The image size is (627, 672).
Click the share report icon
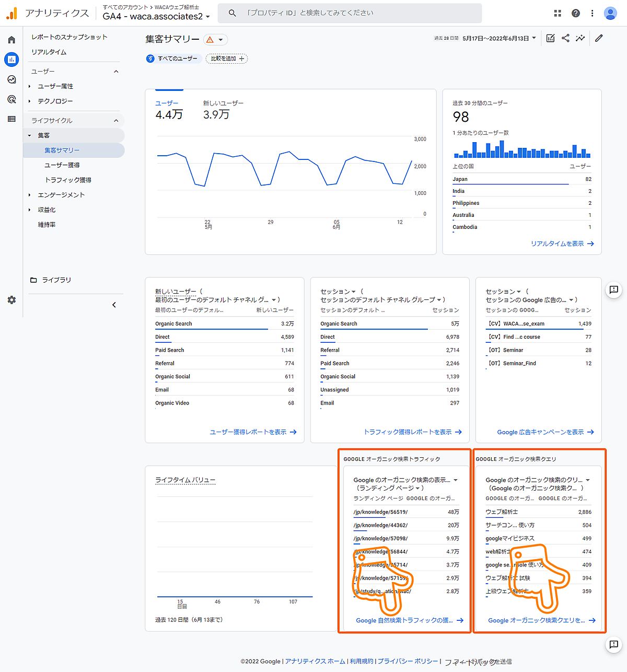pyautogui.click(x=565, y=38)
